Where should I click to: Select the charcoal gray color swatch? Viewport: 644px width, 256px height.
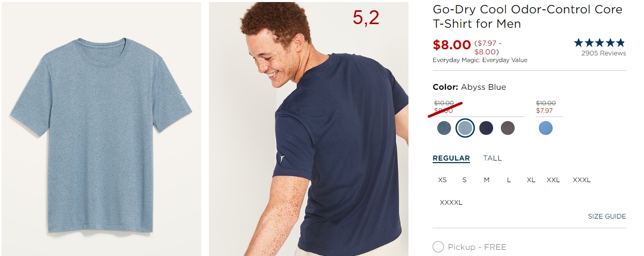tap(508, 128)
